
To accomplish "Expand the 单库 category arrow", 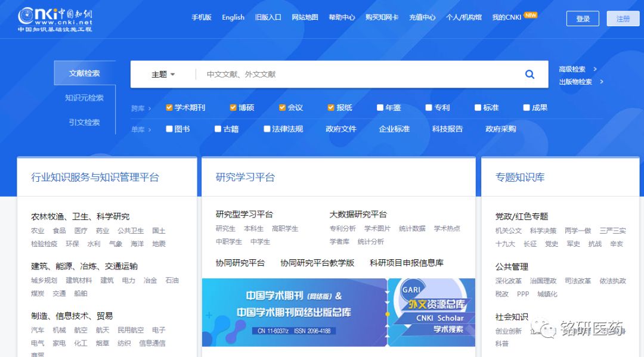I will (150, 129).
